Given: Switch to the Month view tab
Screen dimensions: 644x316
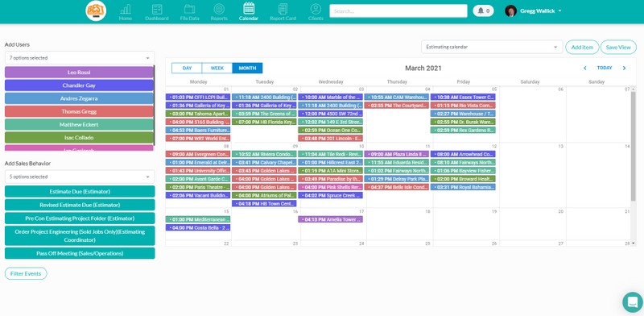Looking at the screenshot, I should [247, 68].
